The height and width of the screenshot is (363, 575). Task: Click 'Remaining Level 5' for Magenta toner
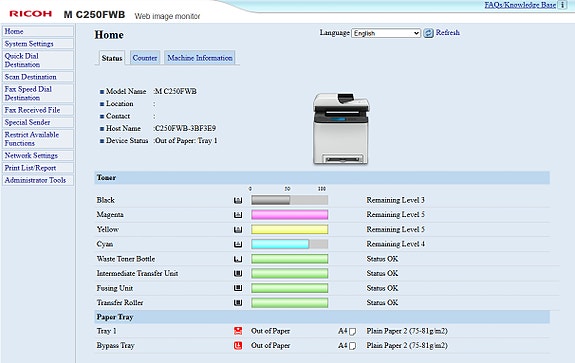pyautogui.click(x=395, y=215)
